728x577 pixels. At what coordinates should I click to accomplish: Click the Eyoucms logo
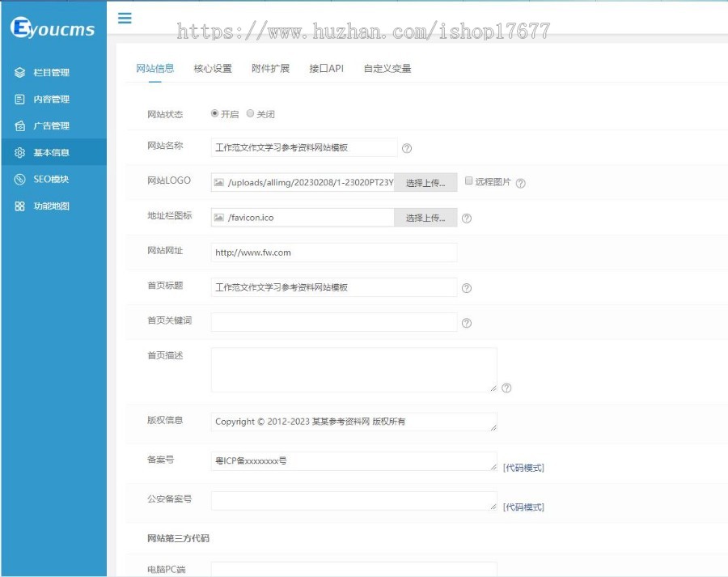(x=53, y=28)
